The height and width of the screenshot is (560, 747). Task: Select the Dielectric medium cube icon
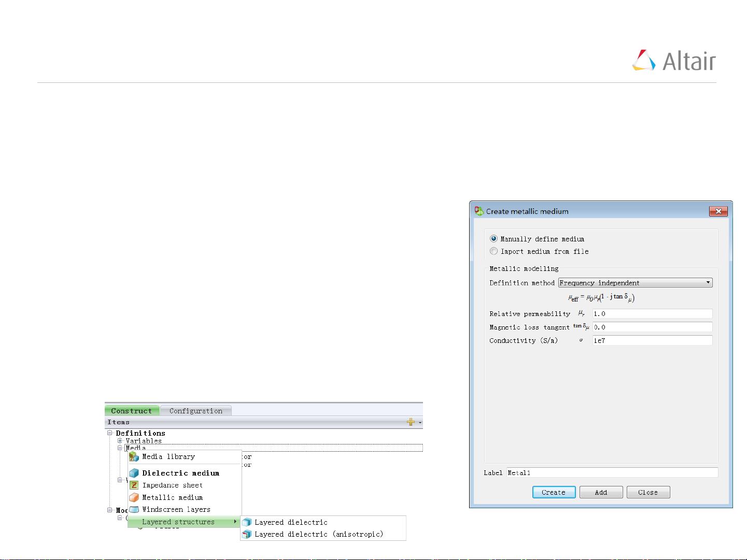click(134, 473)
